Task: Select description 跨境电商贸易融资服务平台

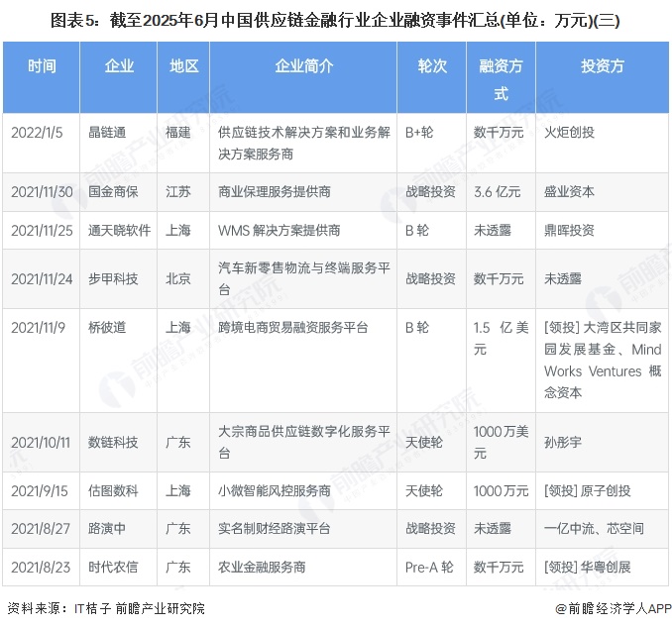Action: pos(292,328)
